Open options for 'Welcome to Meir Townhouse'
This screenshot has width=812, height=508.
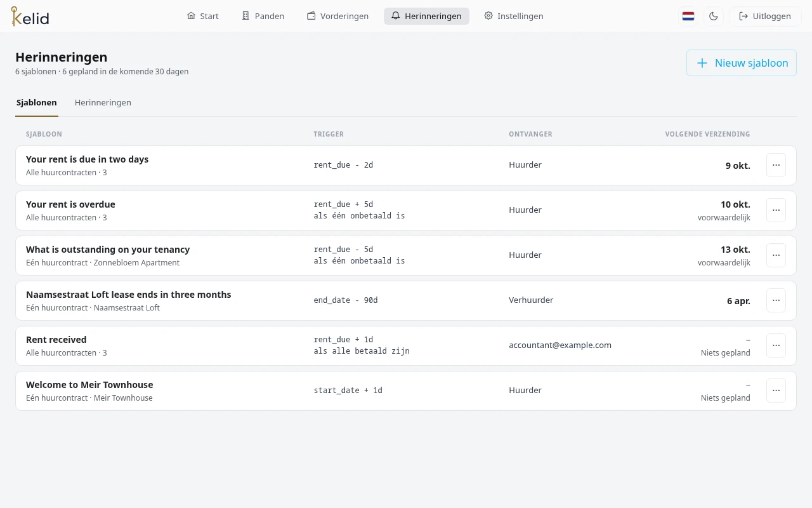(776, 391)
